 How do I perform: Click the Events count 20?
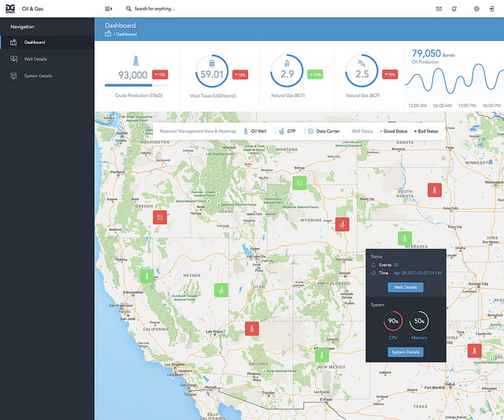(396, 265)
